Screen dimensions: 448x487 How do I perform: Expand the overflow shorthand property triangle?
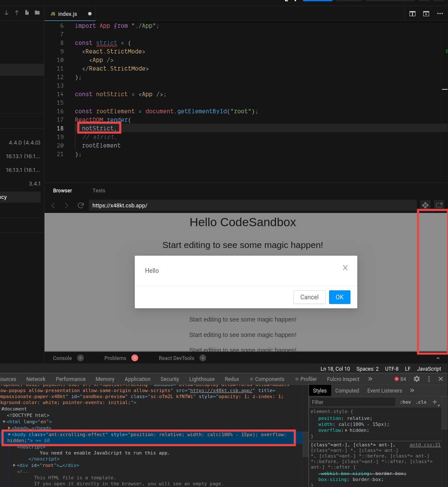[346, 430]
